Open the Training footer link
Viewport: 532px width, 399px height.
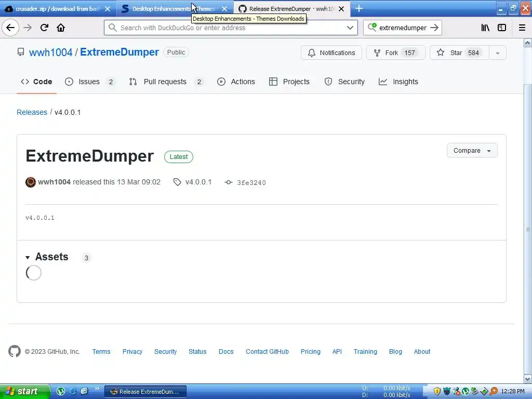coord(365,352)
